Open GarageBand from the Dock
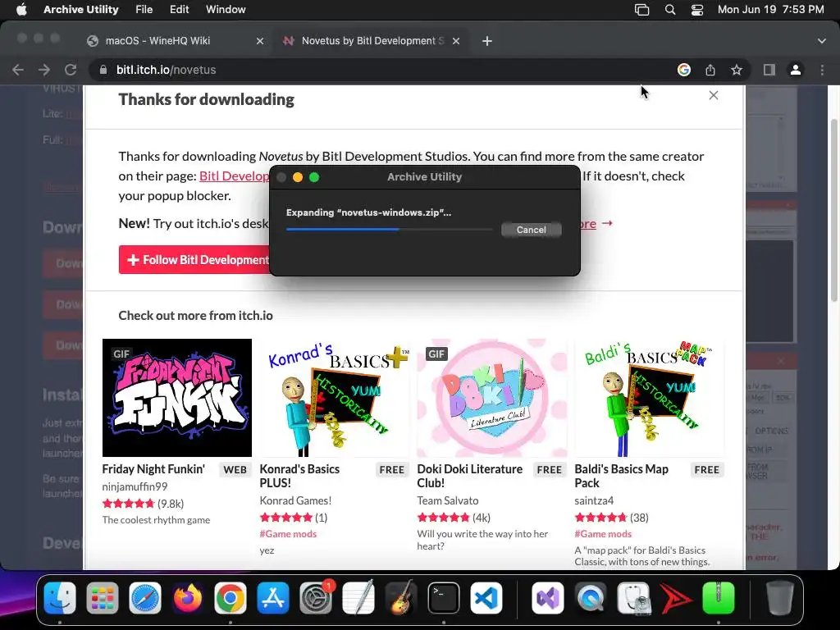The width and height of the screenshot is (840, 630). (x=400, y=598)
